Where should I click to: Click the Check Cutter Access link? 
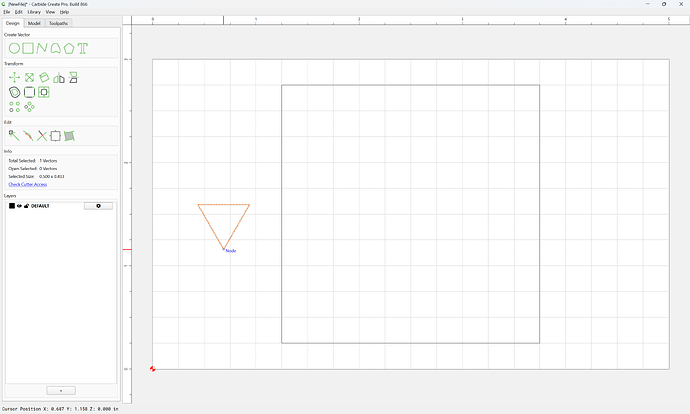28,184
